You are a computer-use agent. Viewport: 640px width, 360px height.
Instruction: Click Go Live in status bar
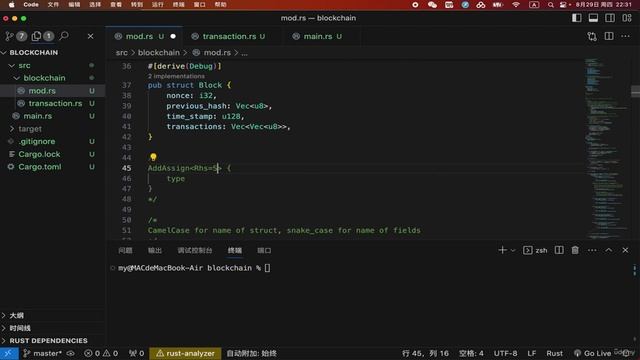click(593, 353)
